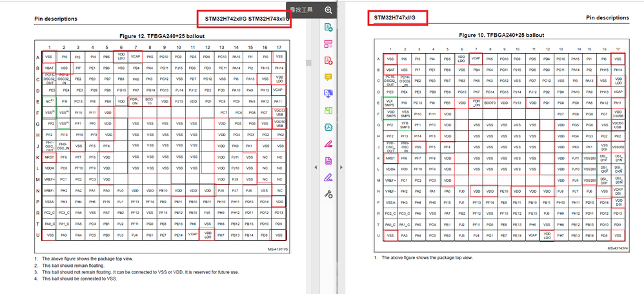Click the VCAP DSI cell in right ballout

618,191
